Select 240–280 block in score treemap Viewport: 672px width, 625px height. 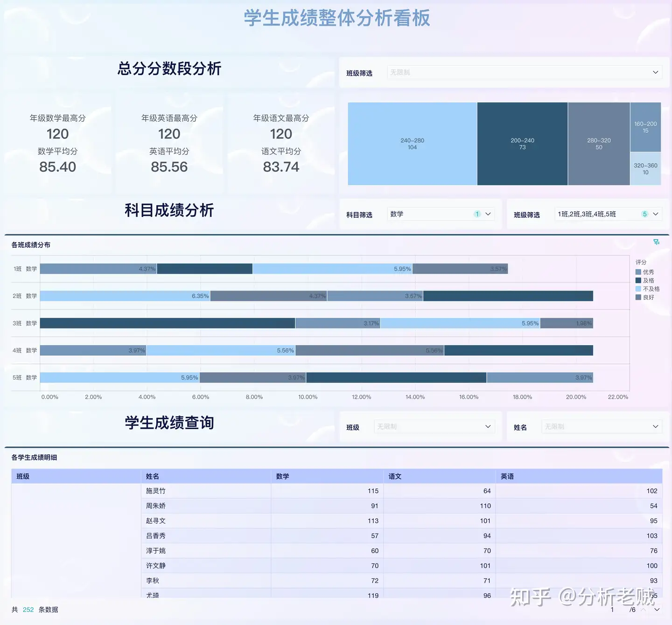(412, 144)
